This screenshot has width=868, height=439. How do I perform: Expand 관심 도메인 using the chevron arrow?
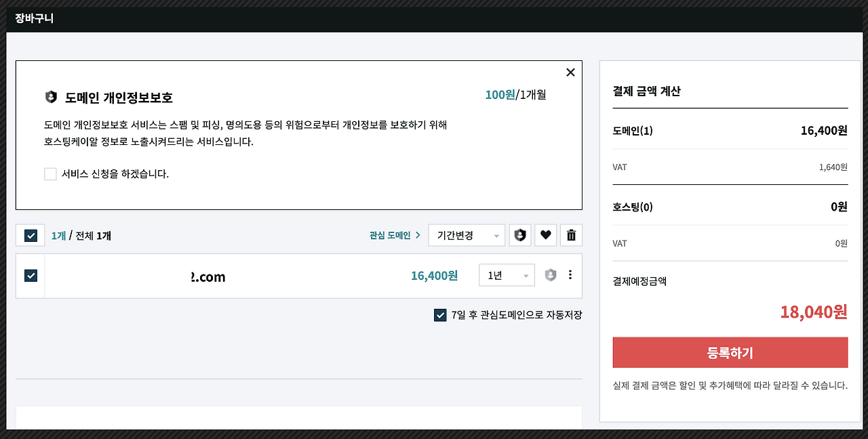click(416, 235)
